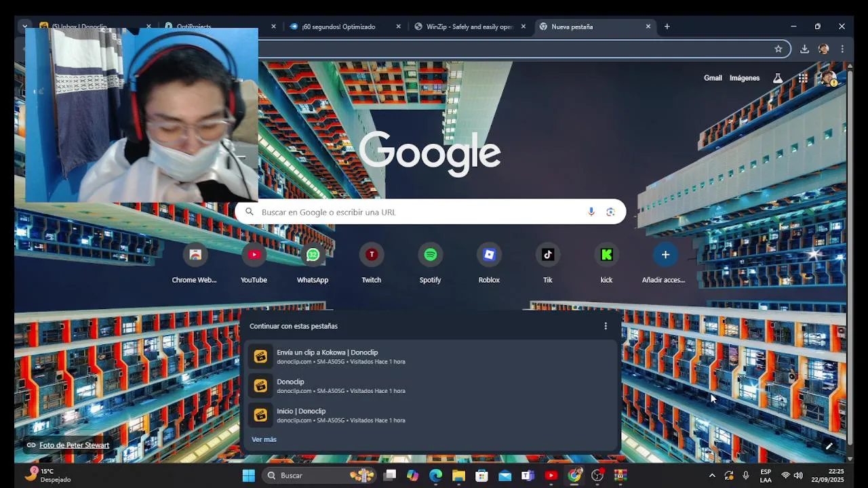Open Wi-Fi network settings in tray
The image size is (868, 488).
coord(785,475)
